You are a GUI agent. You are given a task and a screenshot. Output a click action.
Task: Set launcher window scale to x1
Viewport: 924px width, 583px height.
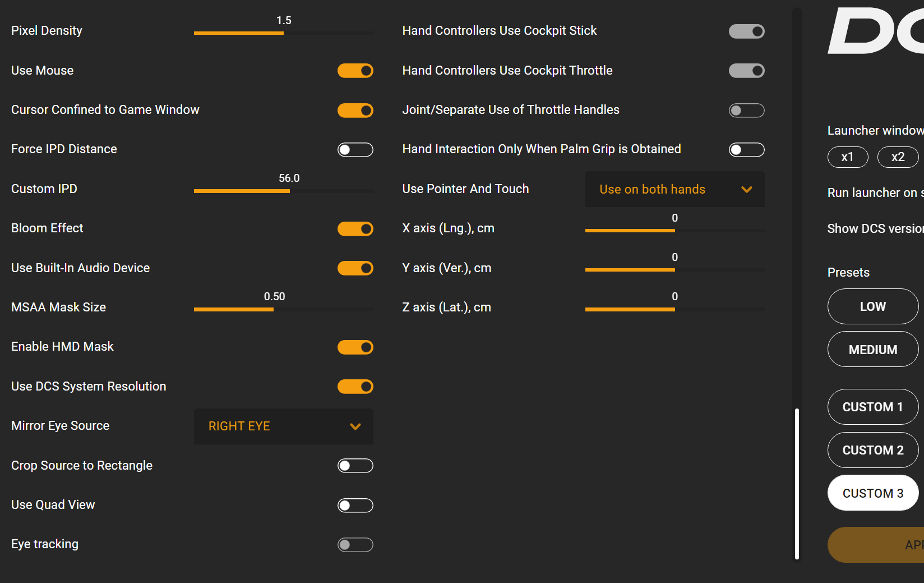(847, 157)
